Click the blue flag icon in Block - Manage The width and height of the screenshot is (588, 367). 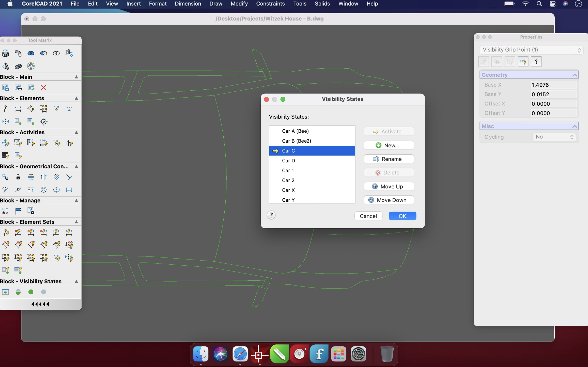pyautogui.click(x=18, y=211)
